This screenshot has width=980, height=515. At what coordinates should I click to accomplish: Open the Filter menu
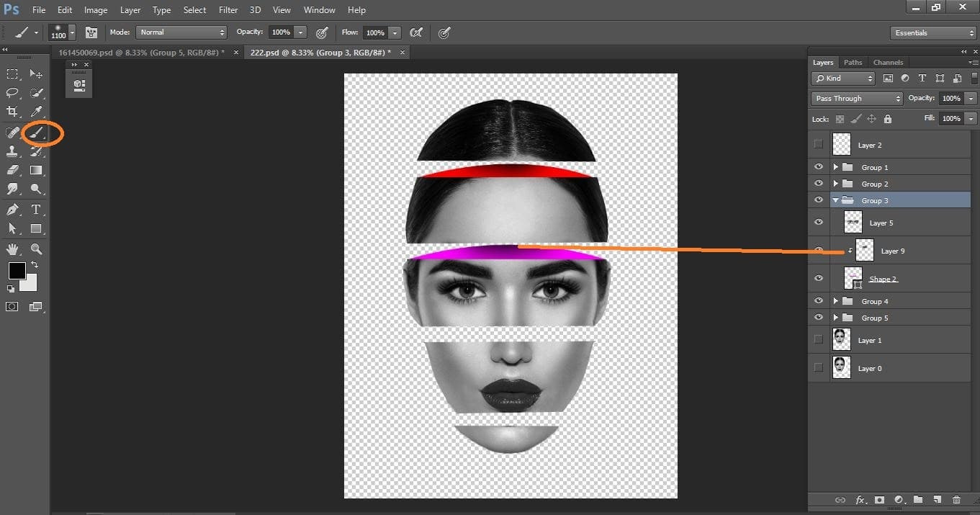click(x=228, y=9)
